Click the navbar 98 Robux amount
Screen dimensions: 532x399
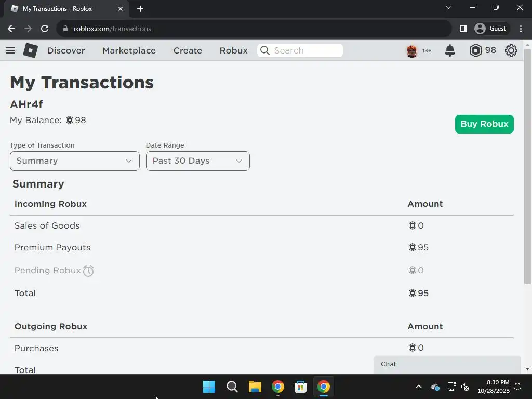click(490, 50)
